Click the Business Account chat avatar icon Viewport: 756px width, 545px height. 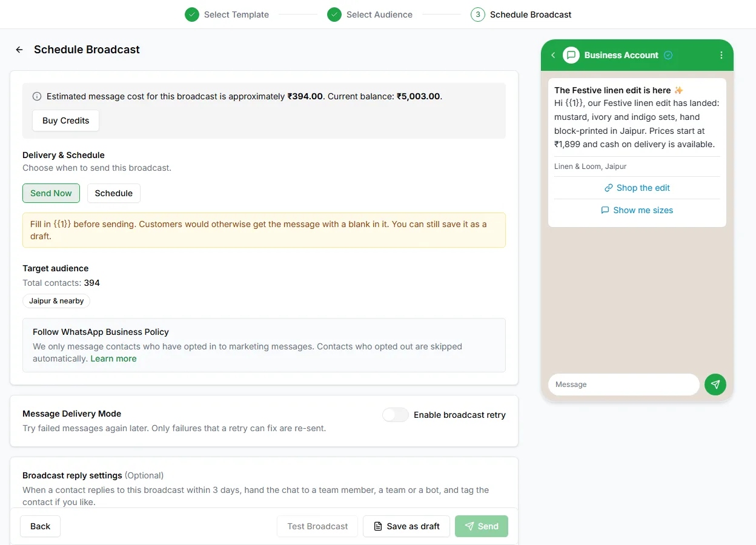(571, 55)
